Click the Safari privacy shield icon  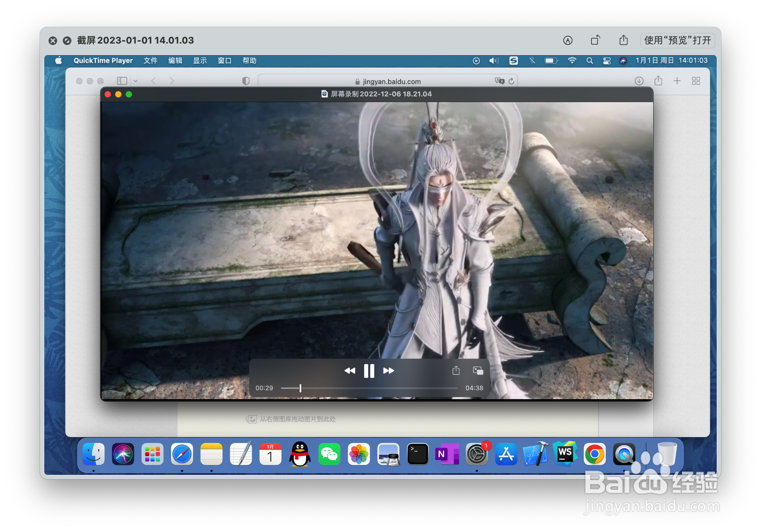[246, 81]
